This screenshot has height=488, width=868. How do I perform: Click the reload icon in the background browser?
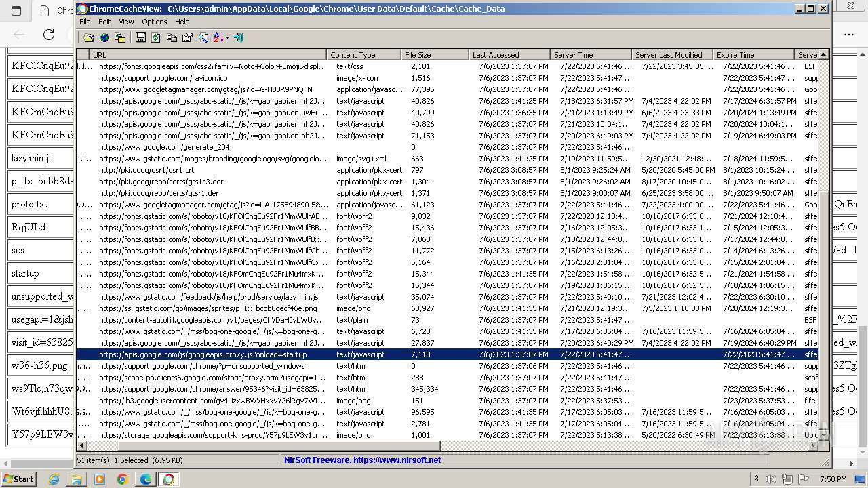[x=49, y=34]
